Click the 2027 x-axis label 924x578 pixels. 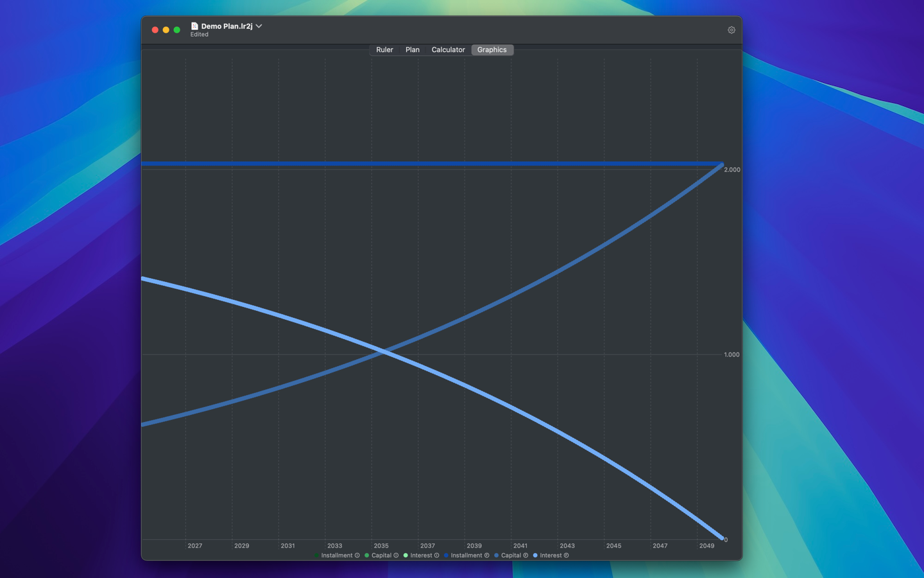pyautogui.click(x=195, y=546)
